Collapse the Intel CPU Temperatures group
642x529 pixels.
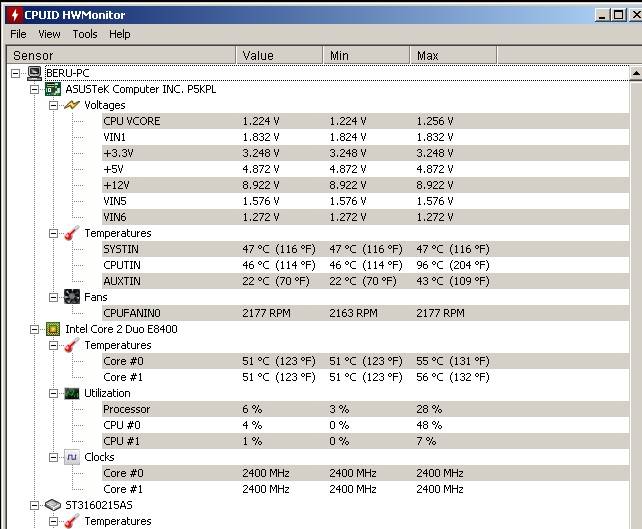pos(53,345)
